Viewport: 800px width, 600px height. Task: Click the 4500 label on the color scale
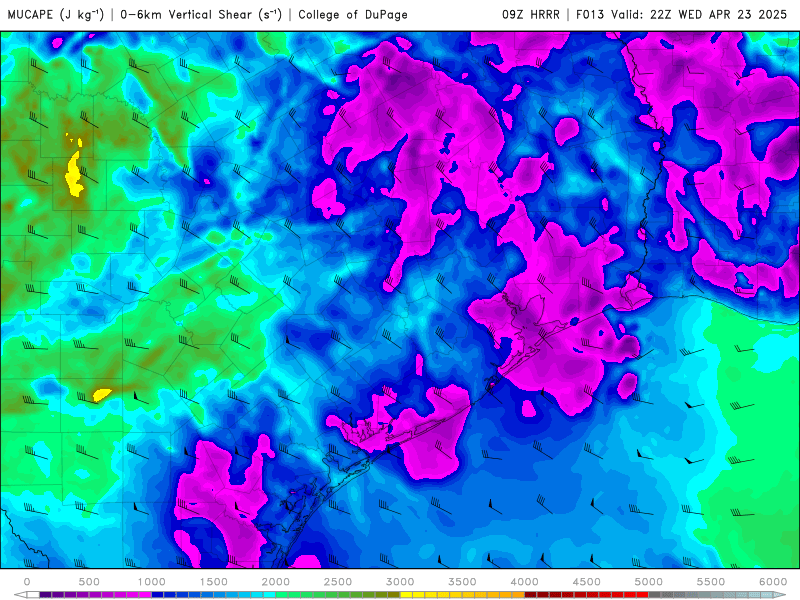tap(587, 582)
